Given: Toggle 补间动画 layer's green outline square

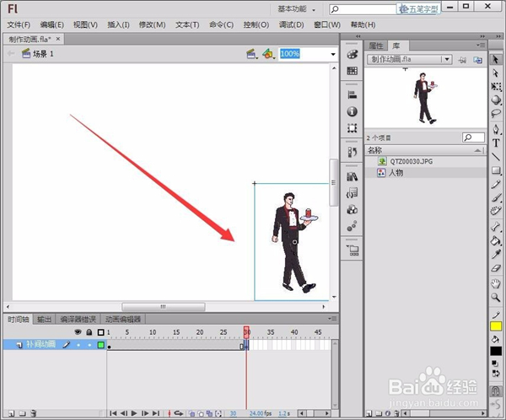Looking at the screenshot, I should click(x=100, y=345).
